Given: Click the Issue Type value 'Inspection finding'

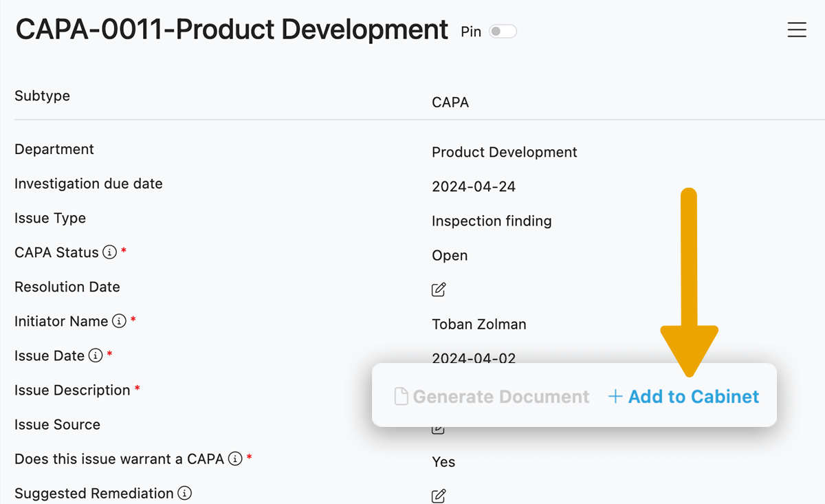Looking at the screenshot, I should [492, 221].
